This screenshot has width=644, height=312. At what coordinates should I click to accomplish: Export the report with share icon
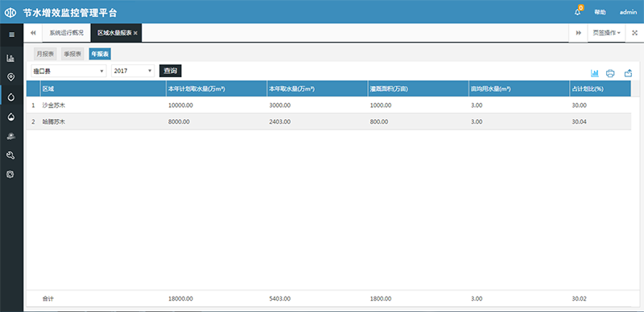tap(628, 73)
